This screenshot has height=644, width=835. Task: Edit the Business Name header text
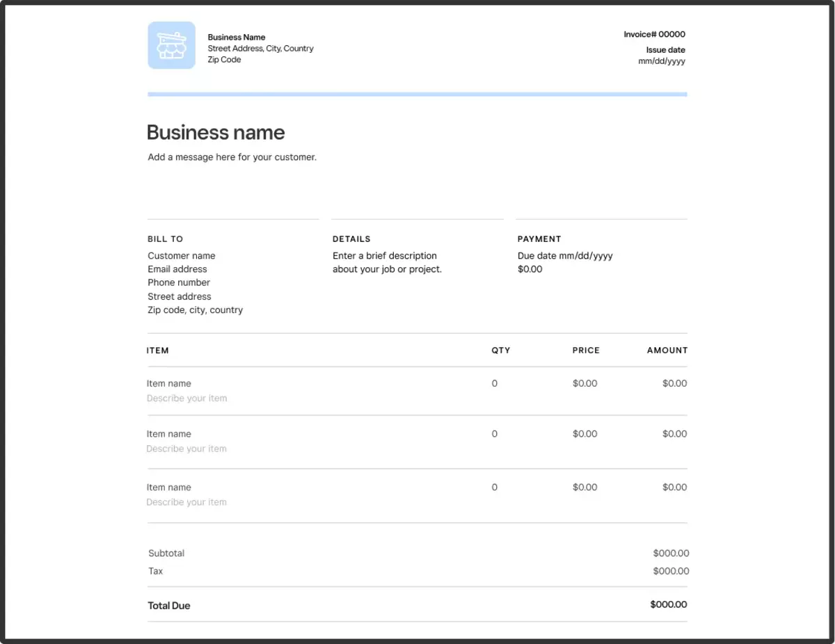(236, 37)
